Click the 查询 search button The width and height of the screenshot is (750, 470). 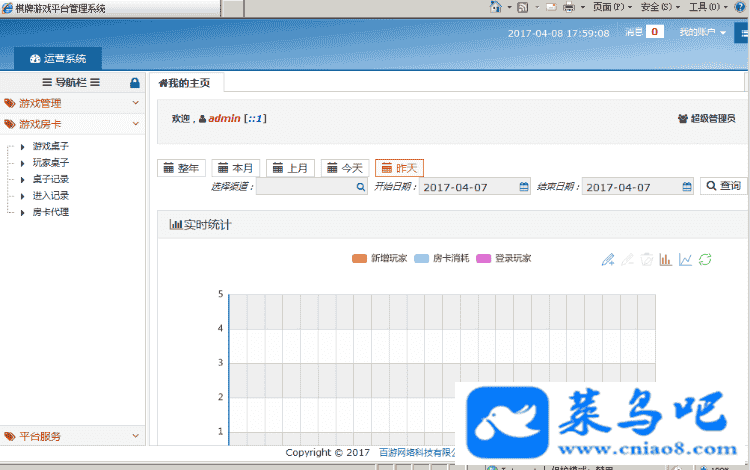pyautogui.click(x=722, y=186)
